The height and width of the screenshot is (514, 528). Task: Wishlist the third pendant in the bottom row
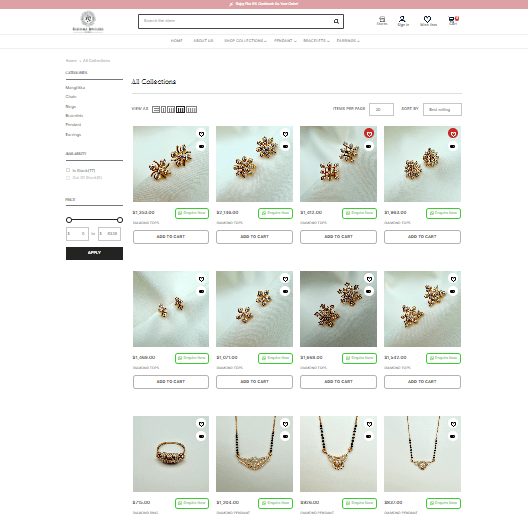369,424
